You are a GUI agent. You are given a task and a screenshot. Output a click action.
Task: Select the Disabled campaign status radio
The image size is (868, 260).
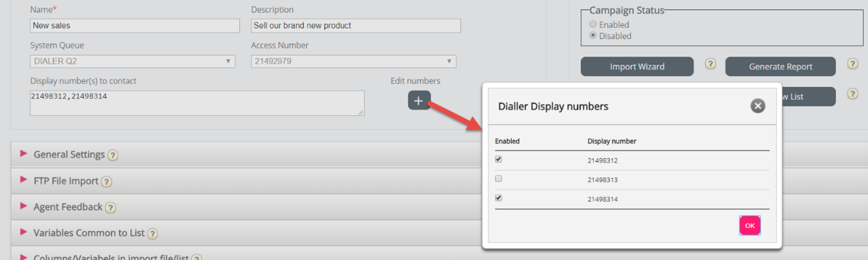[593, 36]
